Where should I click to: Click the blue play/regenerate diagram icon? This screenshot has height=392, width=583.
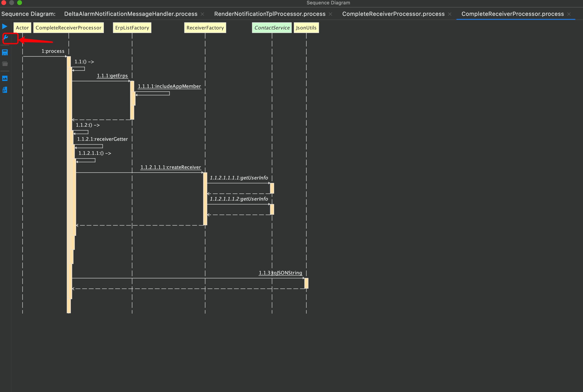[x=5, y=26]
